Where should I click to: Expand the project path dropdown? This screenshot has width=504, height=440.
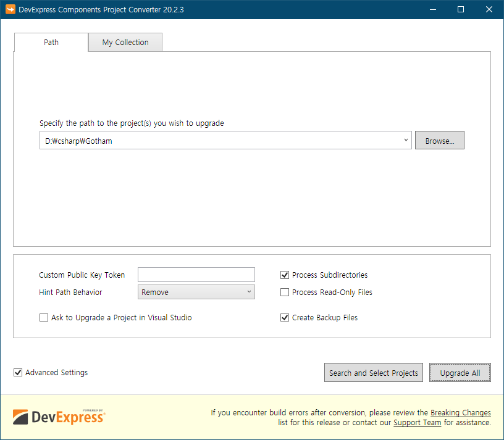point(406,140)
